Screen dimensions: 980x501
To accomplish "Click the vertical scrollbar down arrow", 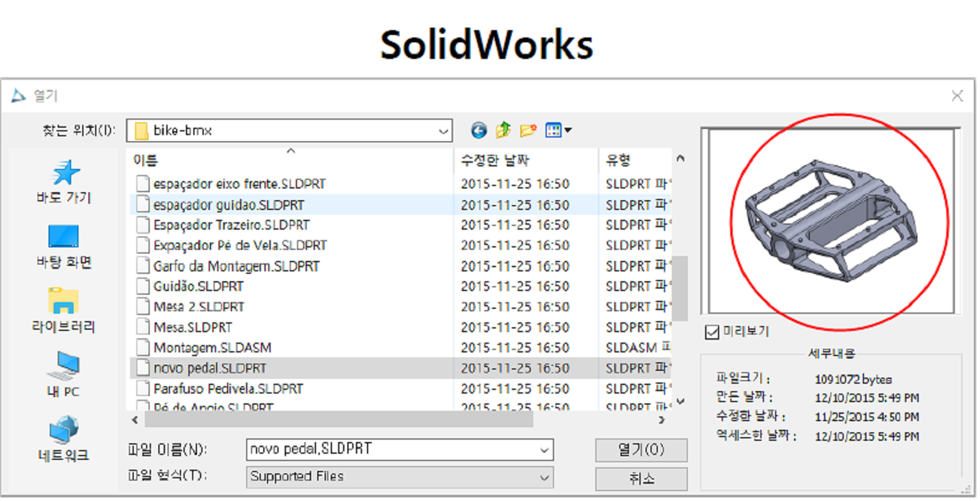I will [x=680, y=402].
